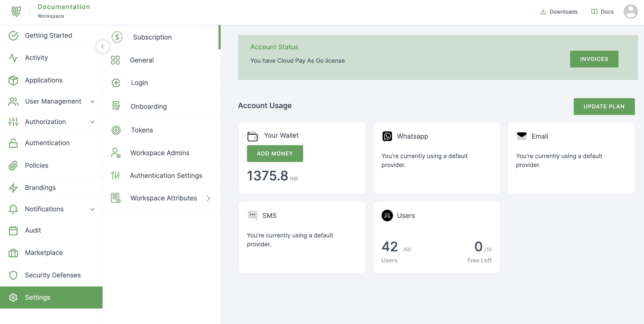Open the user profile avatar

[x=631, y=12]
